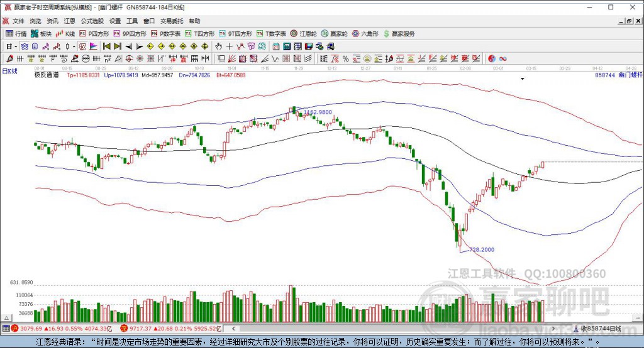This screenshot has height=348, width=644.
Task: Open the 工具 menu
Action: [132, 21]
